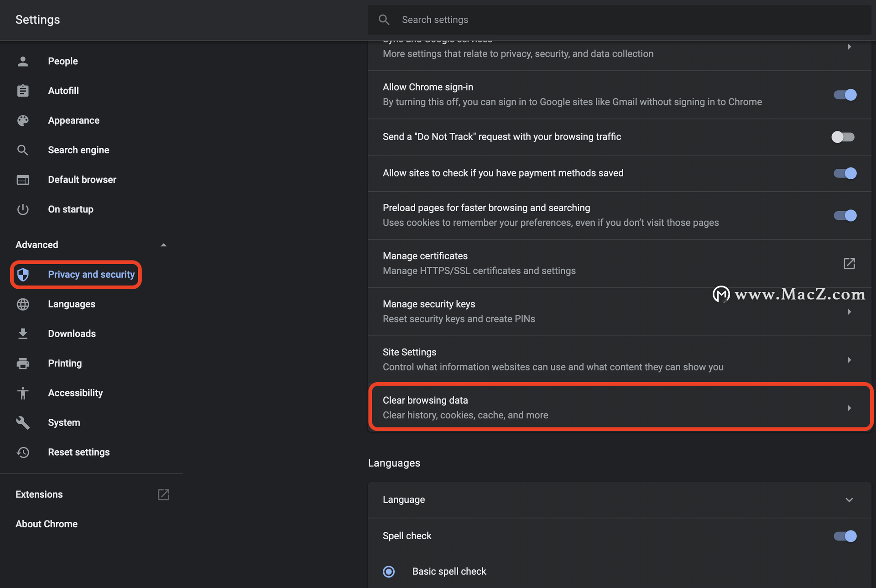This screenshot has width=876, height=588.
Task: Open System settings section
Action: coord(64,423)
